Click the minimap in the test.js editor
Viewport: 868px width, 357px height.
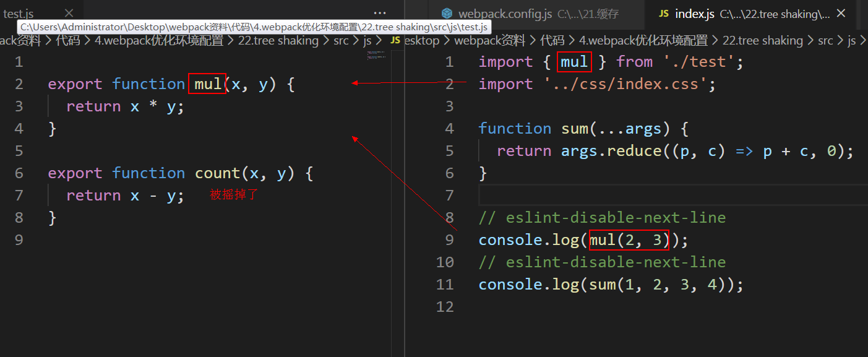pyautogui.click(x=376, y=56)
